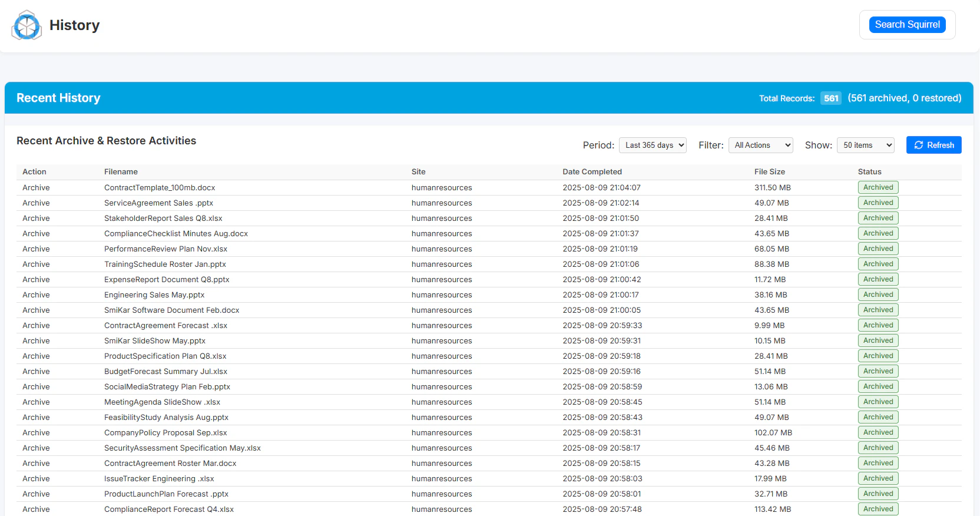Viewport: 980px width, 516px height.
Task: Select filename ComplianceReport Forecast Q4.xlsx
Action: pos(169,510)
